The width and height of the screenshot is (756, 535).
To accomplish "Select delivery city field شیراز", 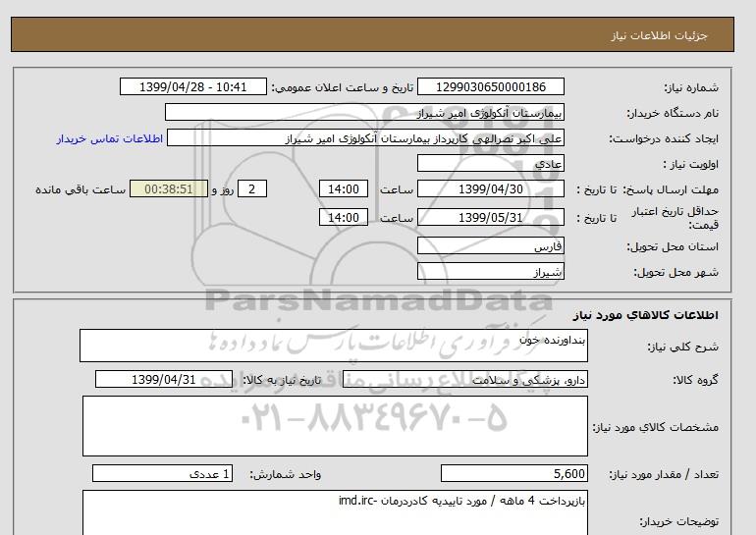I will point(490,271).
